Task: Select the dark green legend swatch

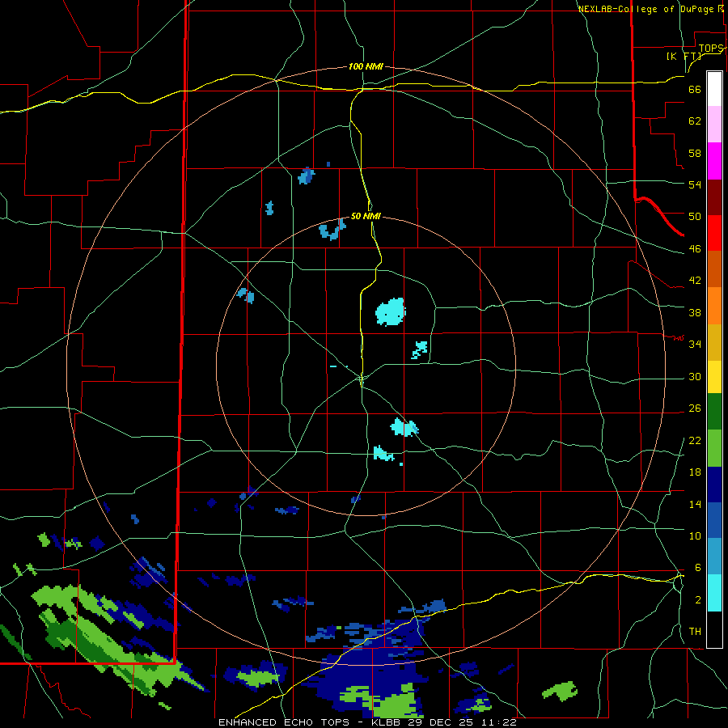Action: click(x=714, y=412)
